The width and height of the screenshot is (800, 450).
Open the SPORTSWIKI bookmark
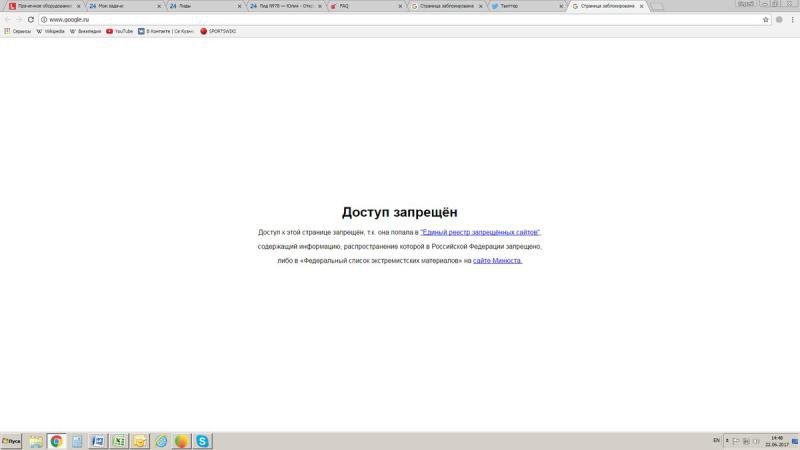click(x=218, y=31)
